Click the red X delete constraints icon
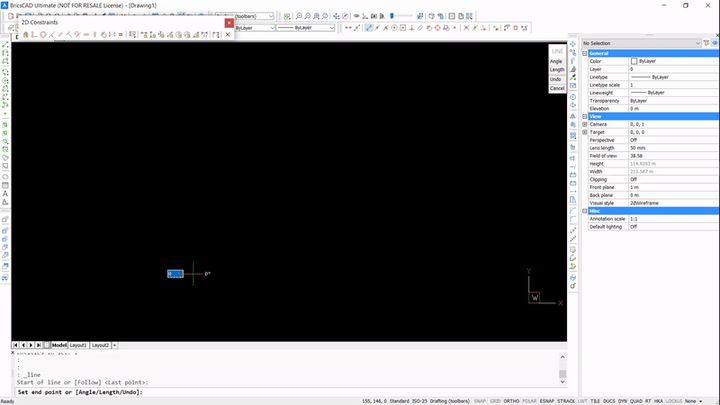 pos(227,34)
